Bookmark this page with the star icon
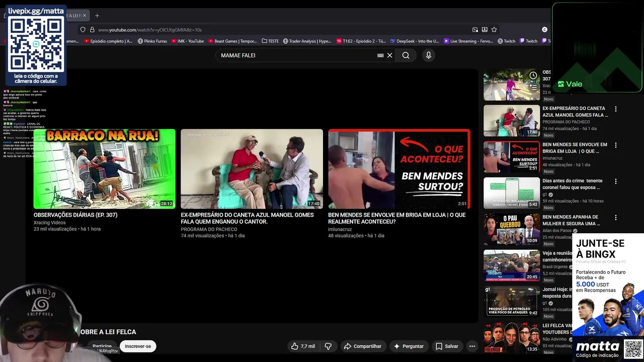The width and height of the screenshot is (644, 362). pyautogui.click(x=494, y=30)
